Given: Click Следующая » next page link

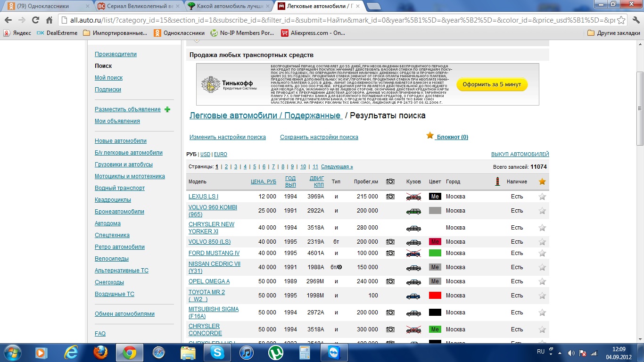Looking at the screenshot, I should (x=337, y=167).
